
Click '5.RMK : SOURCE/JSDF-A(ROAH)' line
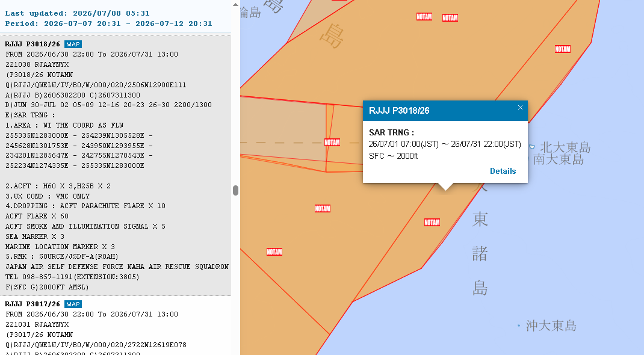pos(62,256)
